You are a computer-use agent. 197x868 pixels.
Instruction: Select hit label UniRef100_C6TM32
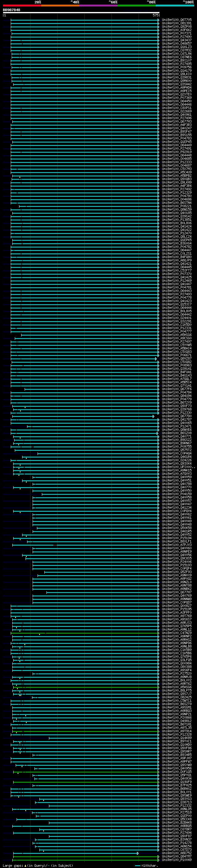tap(177, 50)
